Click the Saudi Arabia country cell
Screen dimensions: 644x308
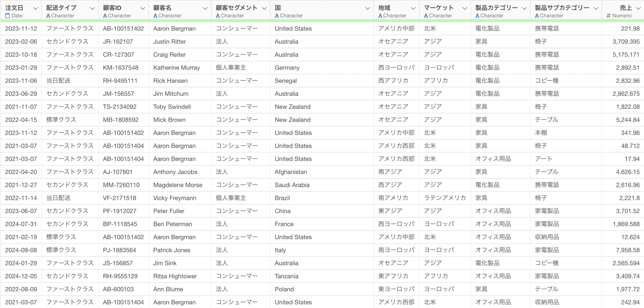(x=292, y=185)
